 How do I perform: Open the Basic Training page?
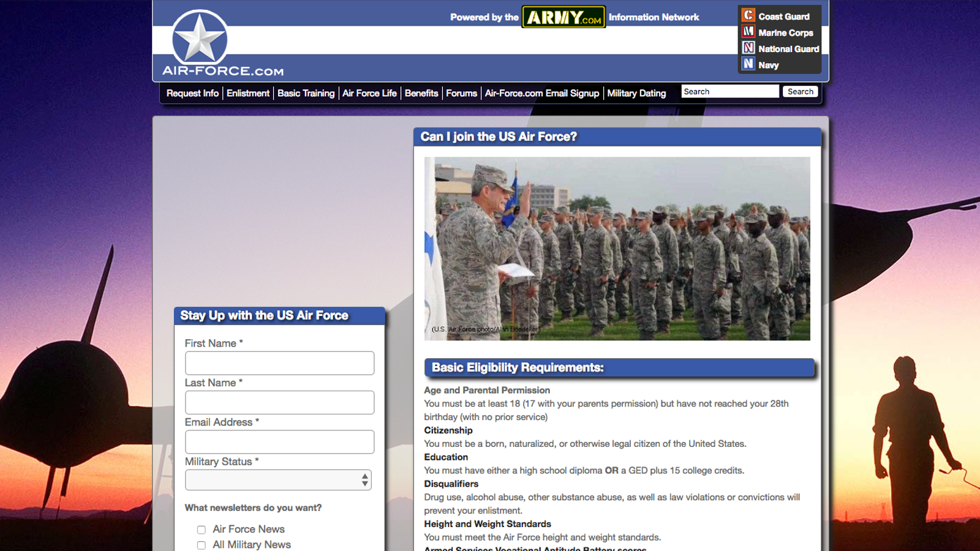(x=306, y=93)
